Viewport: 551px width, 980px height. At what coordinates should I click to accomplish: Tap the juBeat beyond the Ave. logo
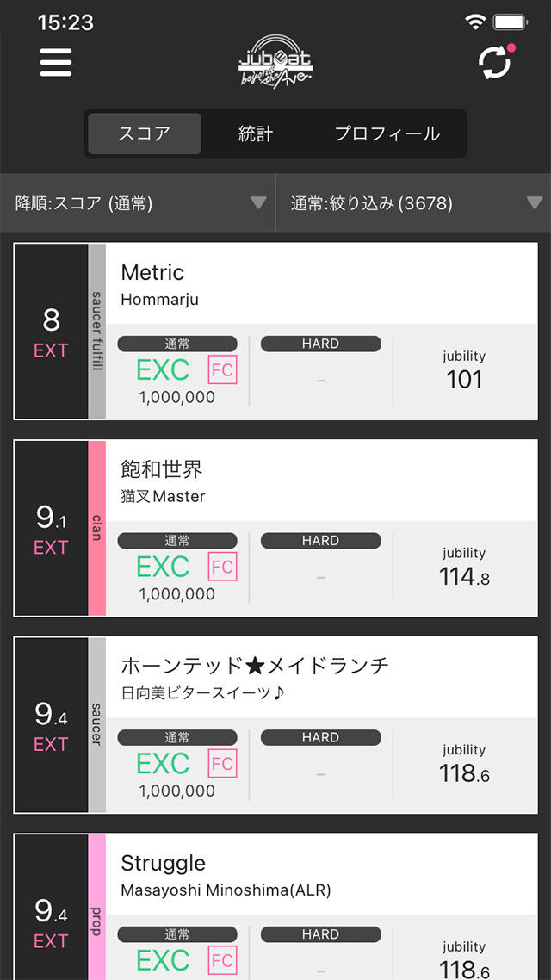(275, 63)
